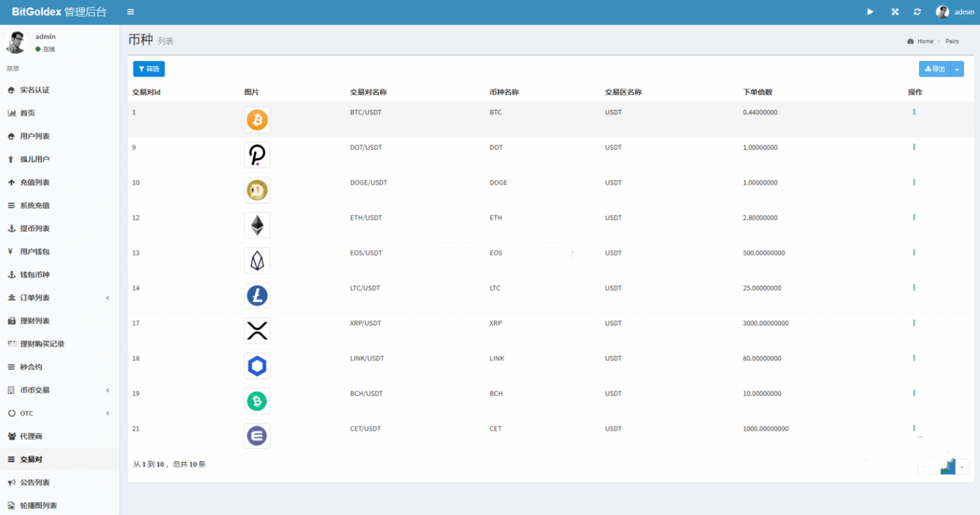Click the play icon in top bar
980x515 pixels.
point(870,12)
